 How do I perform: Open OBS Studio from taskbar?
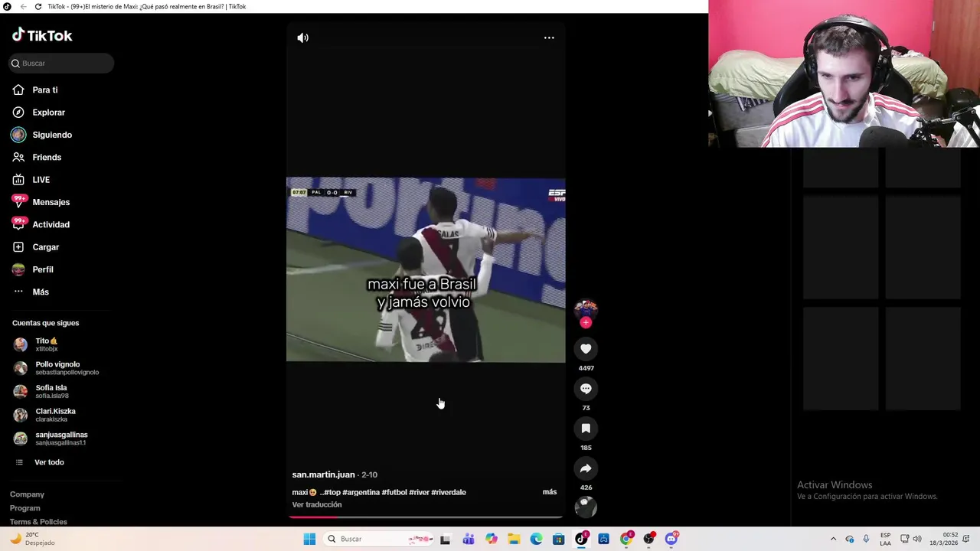tap(649, 539)
